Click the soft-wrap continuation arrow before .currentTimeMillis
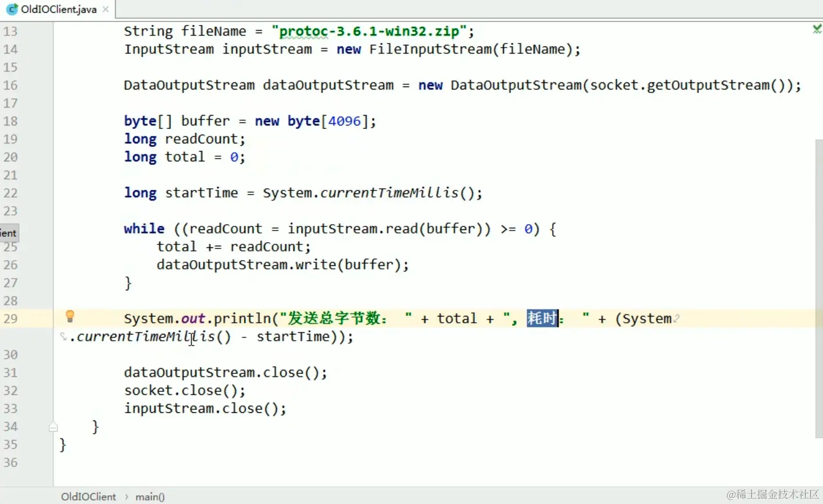 click(63, 336)
